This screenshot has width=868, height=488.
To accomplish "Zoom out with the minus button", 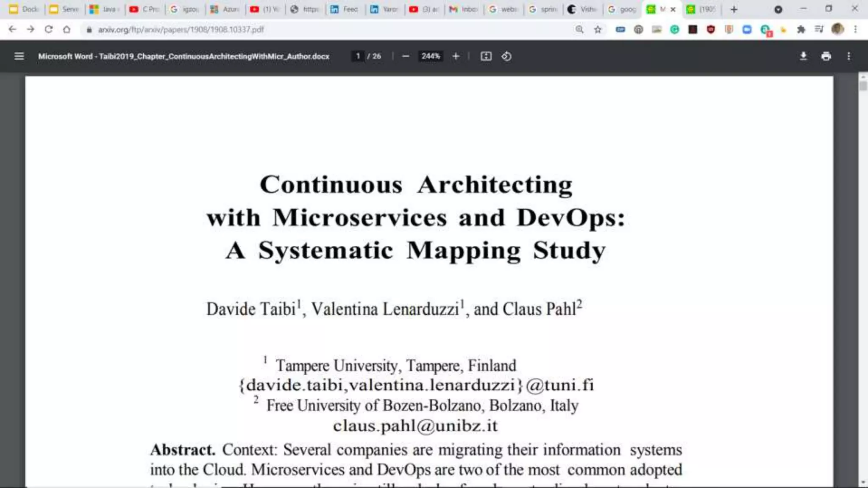I will [x=405, y=56].
